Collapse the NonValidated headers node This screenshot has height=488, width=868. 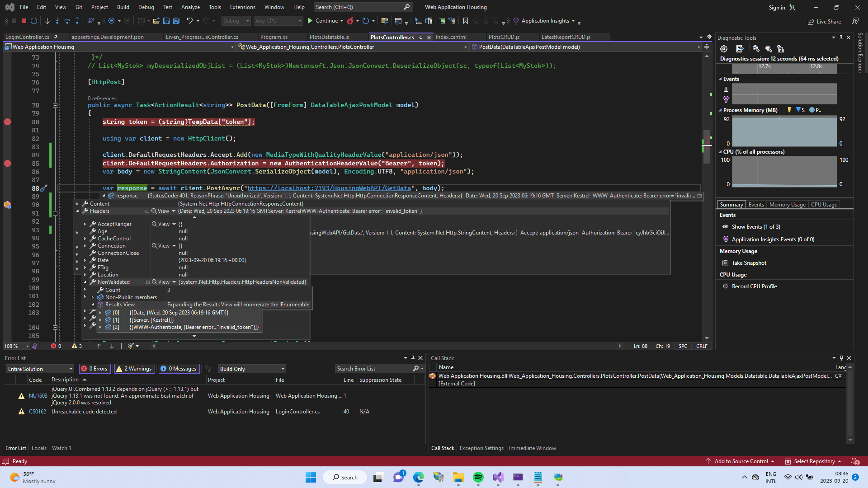point(85,282)
